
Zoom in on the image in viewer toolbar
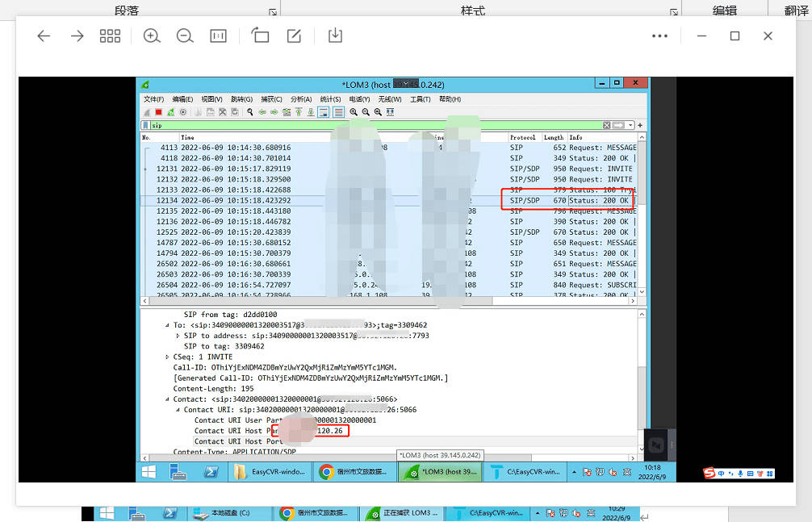click(152, 35)
